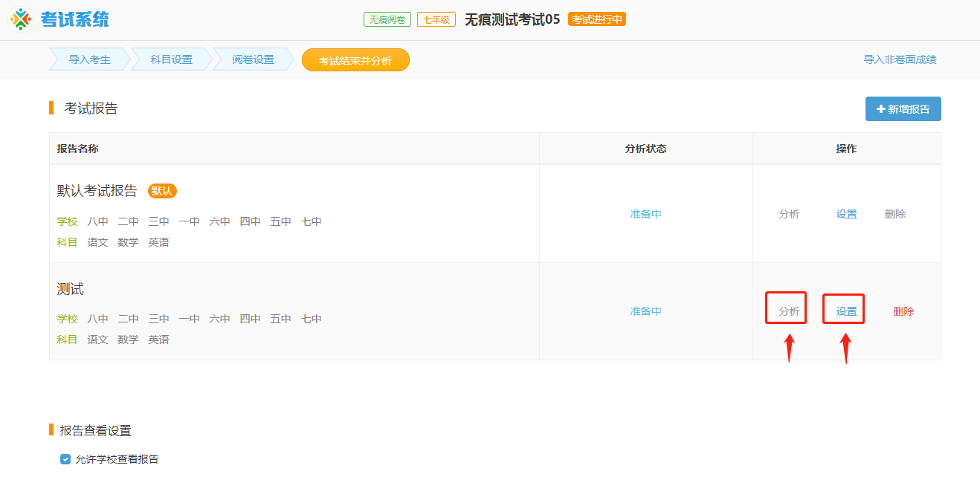Open 设置 for the 测试 report
Screen dimensions: 980x477
(846, 311)
